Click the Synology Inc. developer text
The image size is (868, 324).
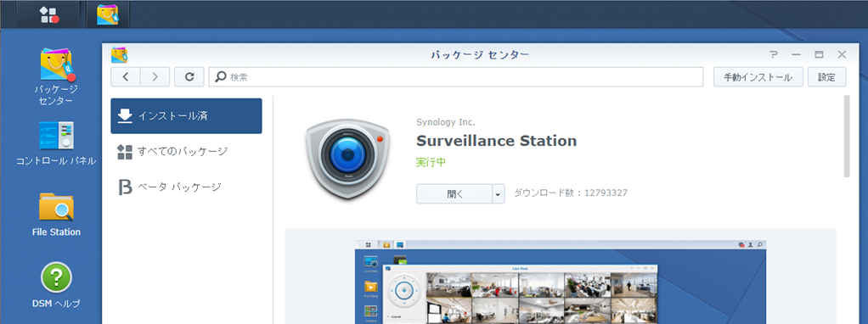[446, 122]
